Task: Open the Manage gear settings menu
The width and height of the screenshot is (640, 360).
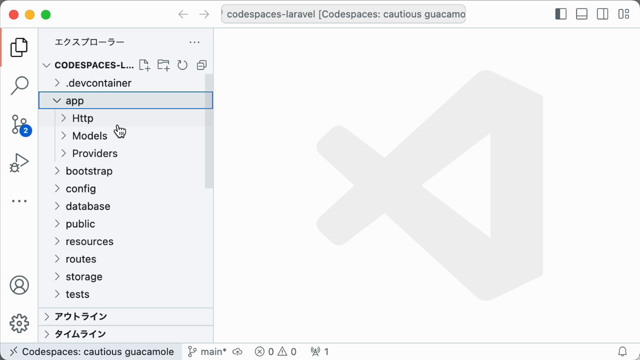Action: coord(19,323)
